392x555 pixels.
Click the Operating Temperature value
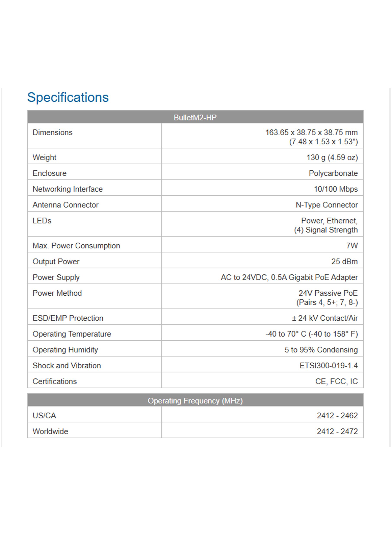click(x=312, y=334)
